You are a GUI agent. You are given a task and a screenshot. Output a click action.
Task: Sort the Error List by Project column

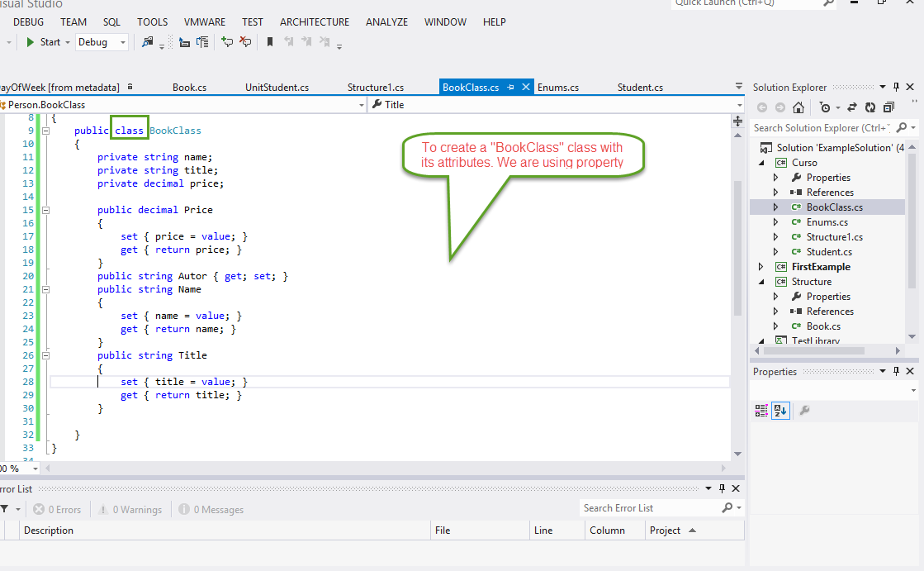(x=694, y=531)
